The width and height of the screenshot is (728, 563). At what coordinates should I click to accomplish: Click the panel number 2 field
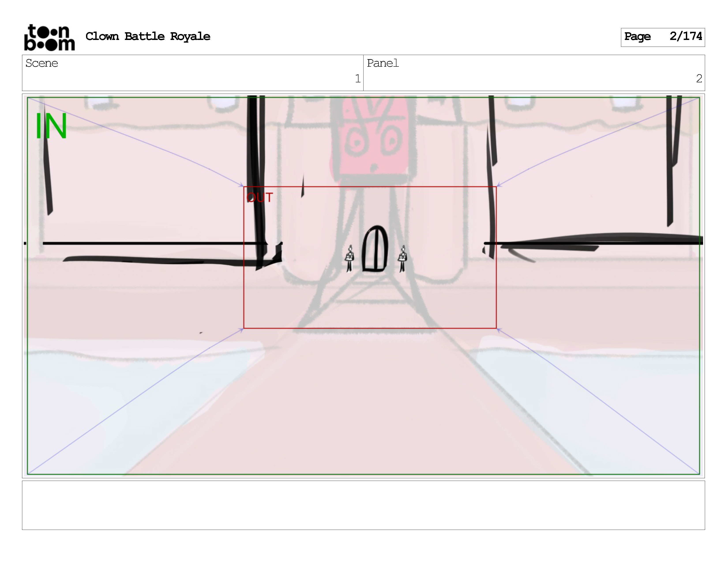[x=699, y=79]
